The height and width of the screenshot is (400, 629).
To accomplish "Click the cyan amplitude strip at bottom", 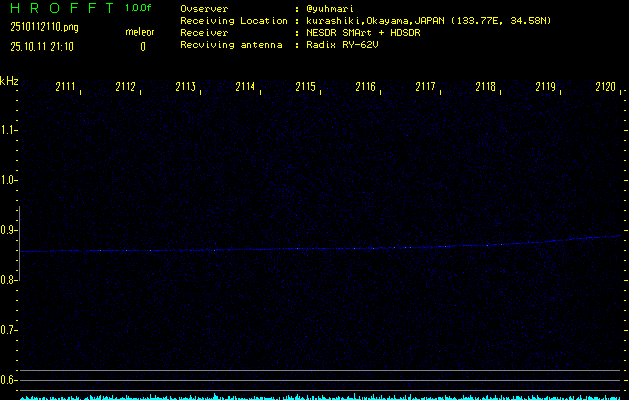I will (320, 396).
